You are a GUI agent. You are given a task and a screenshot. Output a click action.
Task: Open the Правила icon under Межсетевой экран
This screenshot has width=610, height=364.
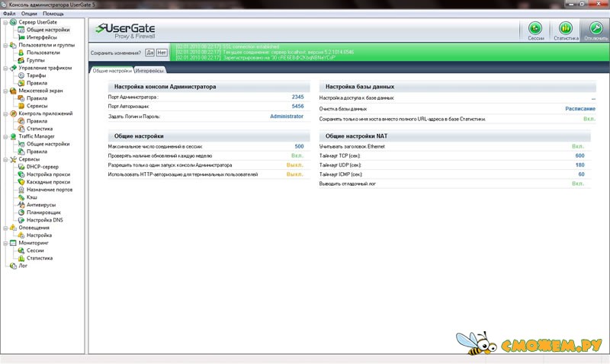[x=21, y=98]
